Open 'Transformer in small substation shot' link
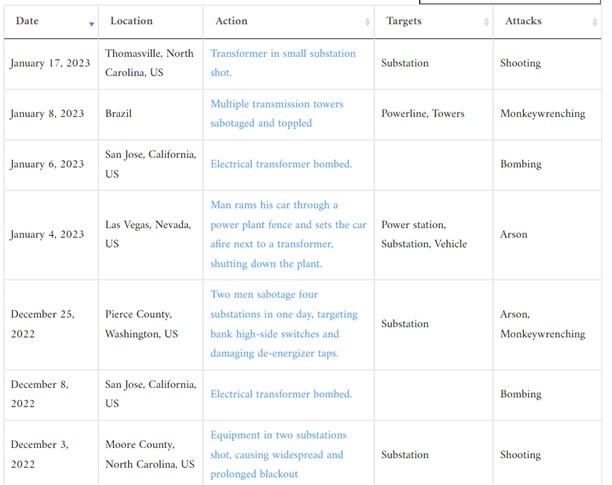612x485 pixels. coord(283,63)
